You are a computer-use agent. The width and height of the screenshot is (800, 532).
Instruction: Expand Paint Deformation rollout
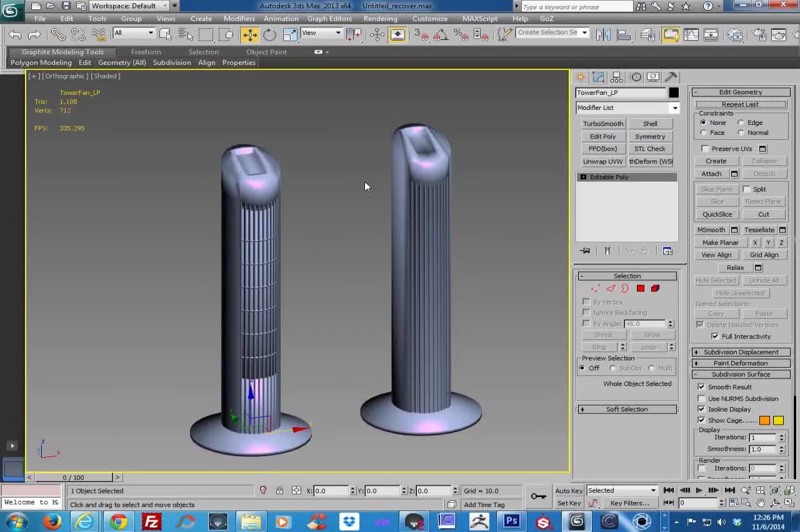(x=741, y=363)
